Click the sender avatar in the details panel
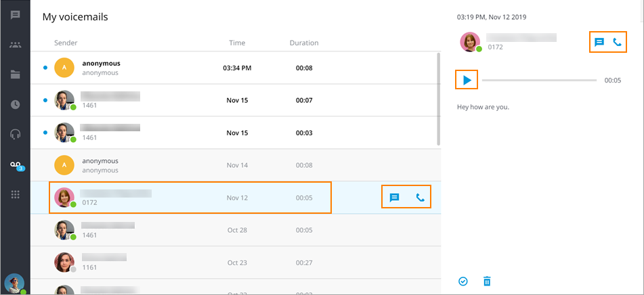 coord(470,42)
